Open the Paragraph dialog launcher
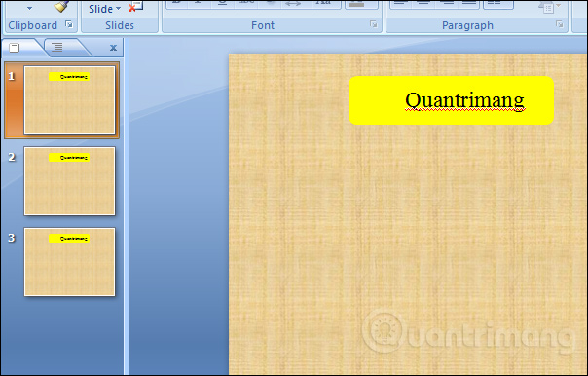The height and width of the screenshot is (376, 588). pos(560,24)
